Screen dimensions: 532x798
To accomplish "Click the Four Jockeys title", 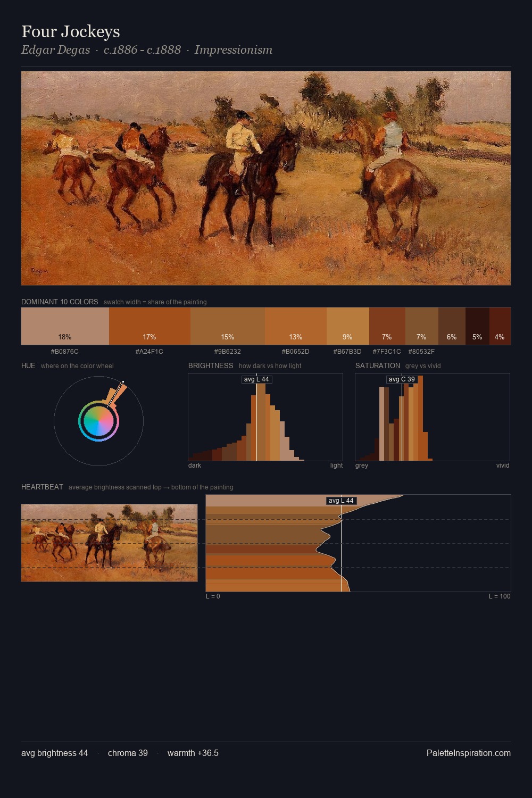I will (x=71, y=31).
